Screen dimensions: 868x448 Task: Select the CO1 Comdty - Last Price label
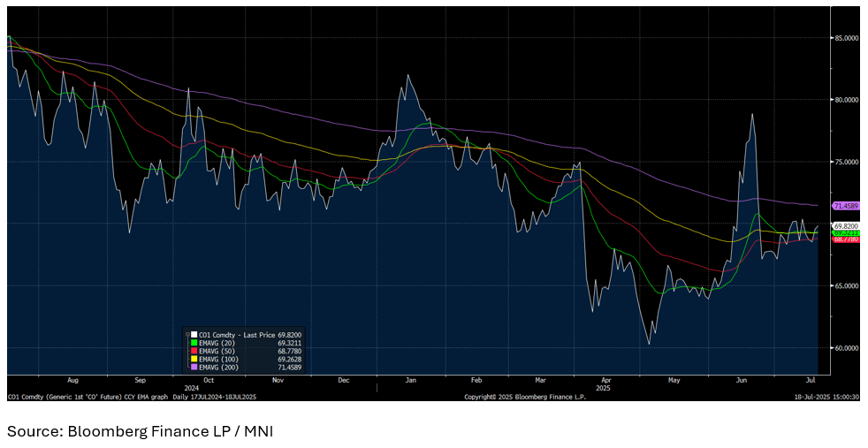click(238, 336)
